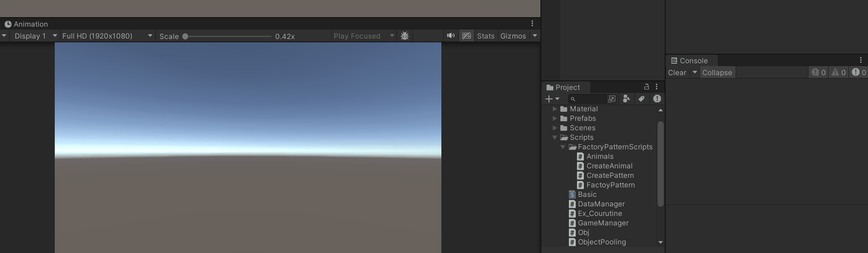Image resolution: width=868 pixels, height=253 pixels.
Task: Click the Basic shader file icon
Action: [572, 195]
